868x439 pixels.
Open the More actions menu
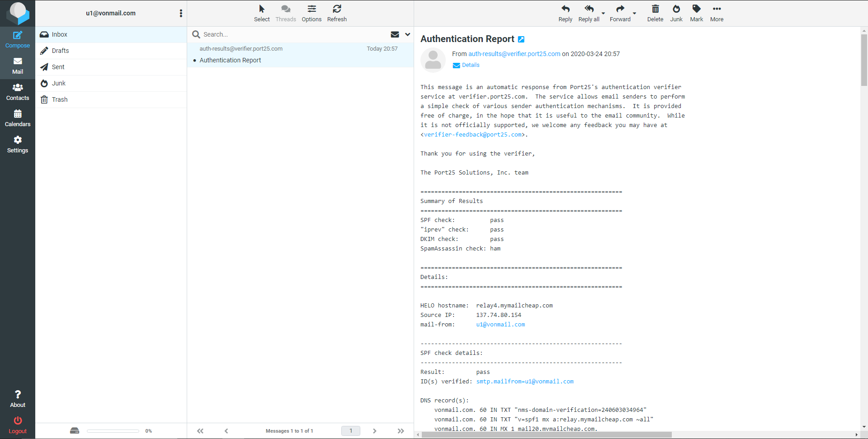click(717, 13)
